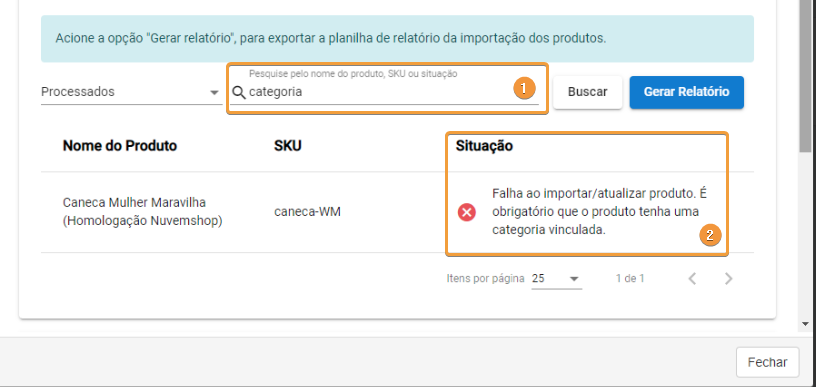Click the orange step 2 marker
Viewport: 816px width, 387px height.
pyautogui.click(x=710, y=235)
